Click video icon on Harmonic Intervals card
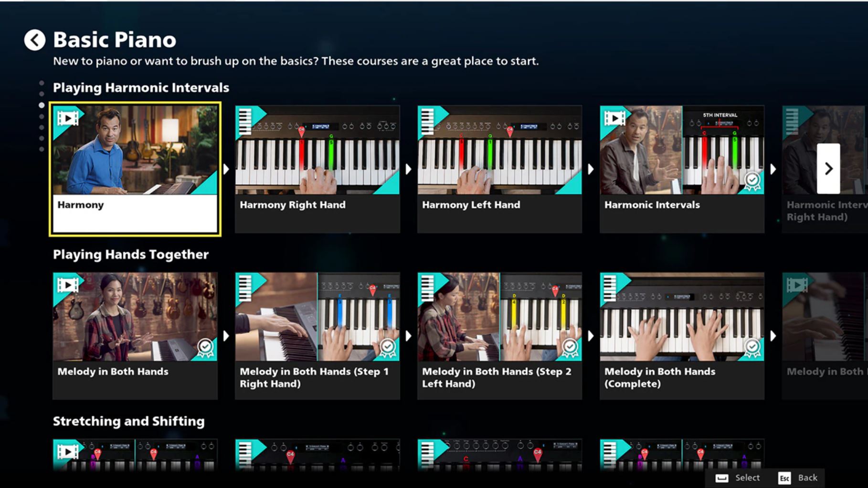868x488 pixels. point(615,118)
